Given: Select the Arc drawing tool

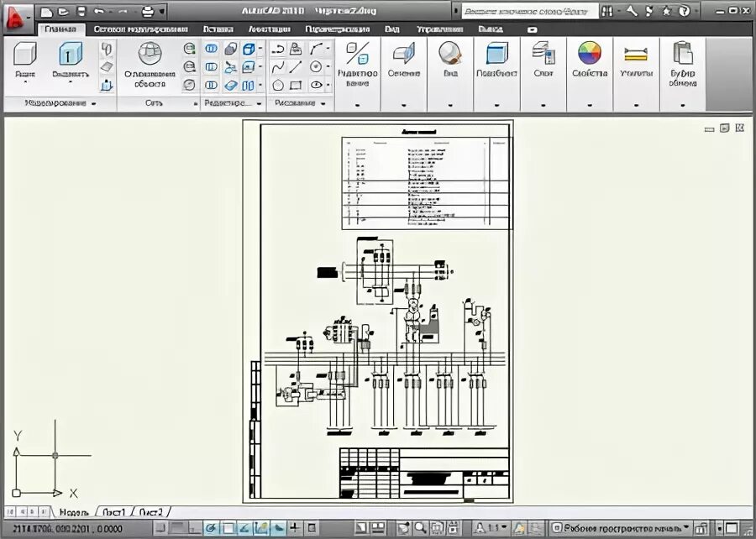Looking at the screenshot, I should [316, 48].
